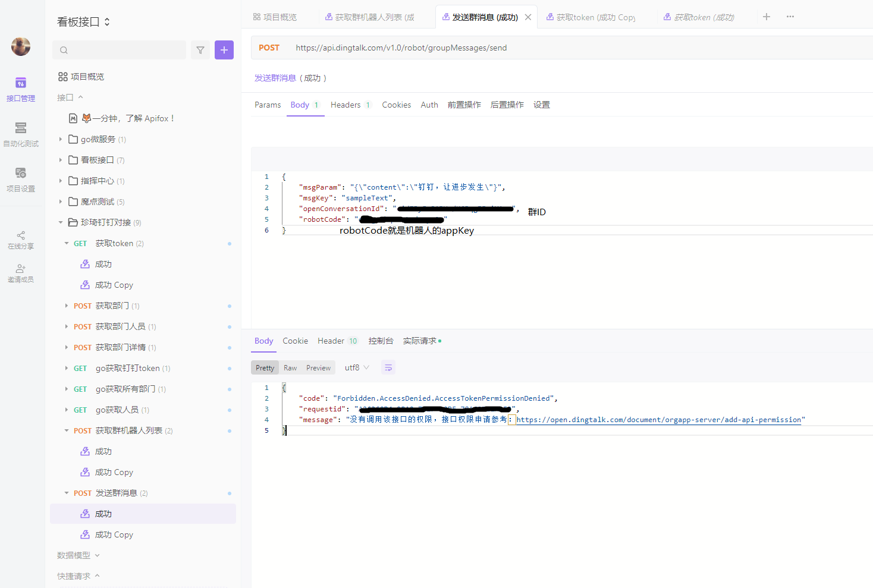Close the 发送群消息 (成功) tab
This screenshot has width=873, height=588.
(528, 17)
